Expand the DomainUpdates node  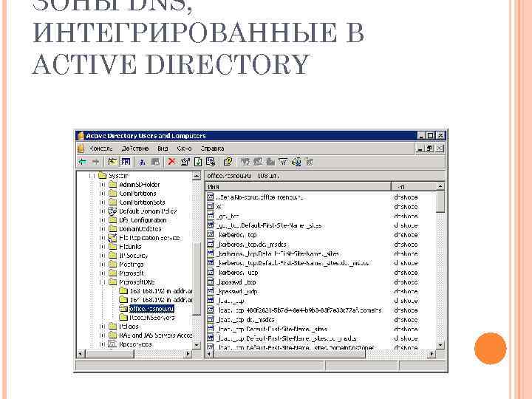coord(102,228)
